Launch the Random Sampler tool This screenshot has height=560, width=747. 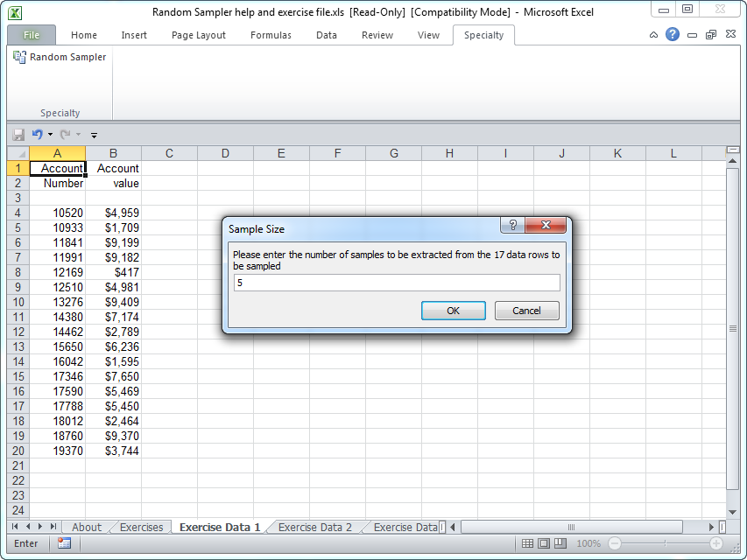[x=60, y=57]
